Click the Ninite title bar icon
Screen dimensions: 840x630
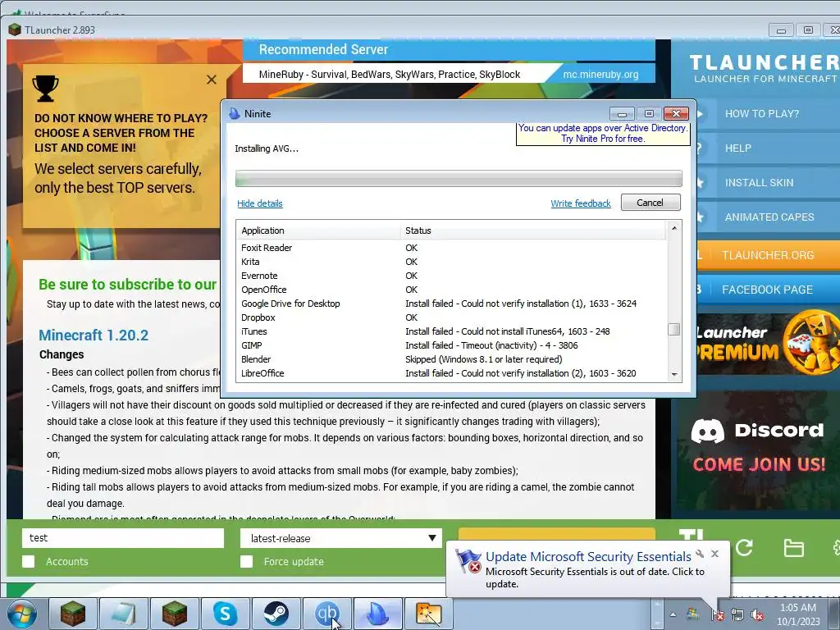[x=234, y=113]
